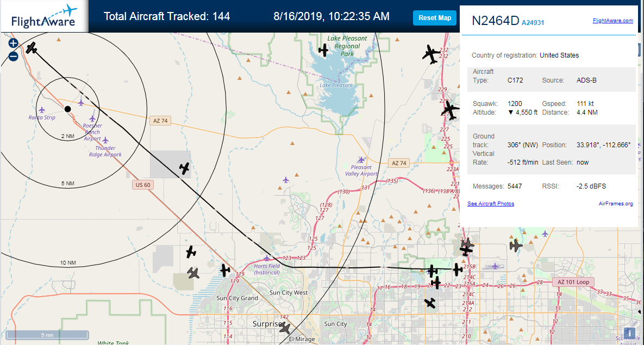Select the aircraft on AZ 101 near exit 20
644x345 pixels.
436,283
